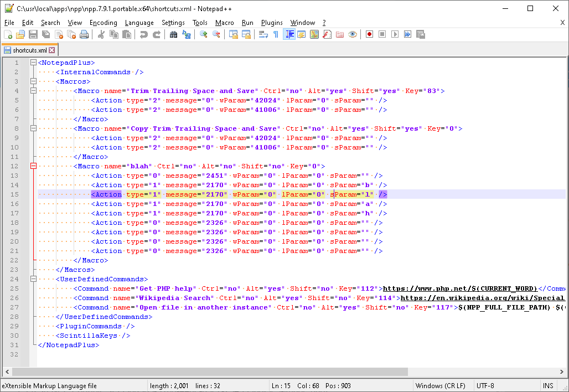
Task: Toggle show all characters pilcrow icon
Action: [276, 34]
